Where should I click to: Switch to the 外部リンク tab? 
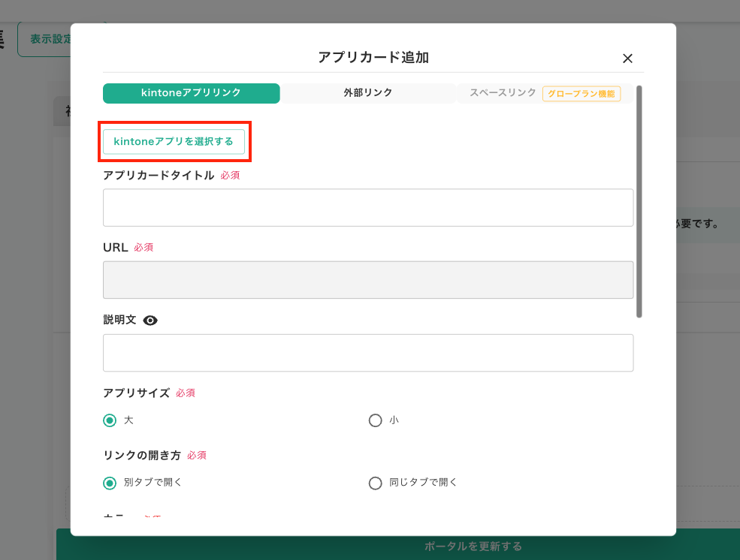(x=367, y=94)
